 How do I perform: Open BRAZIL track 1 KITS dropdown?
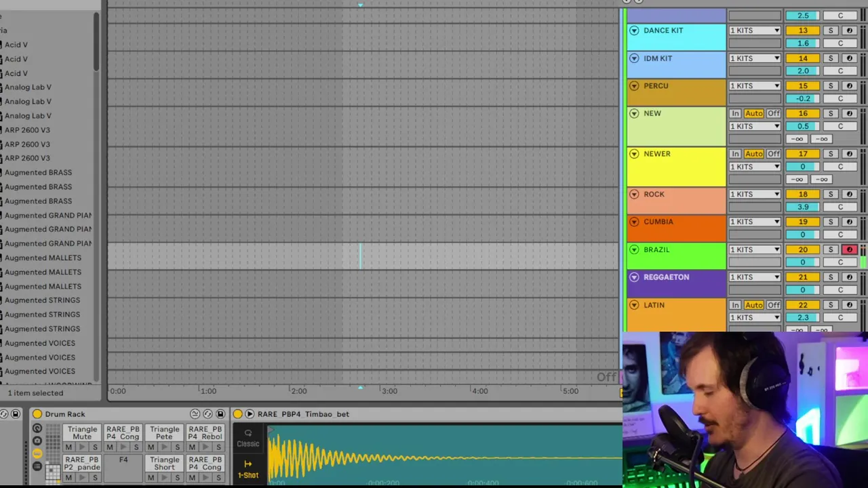(x=755, y=250)
